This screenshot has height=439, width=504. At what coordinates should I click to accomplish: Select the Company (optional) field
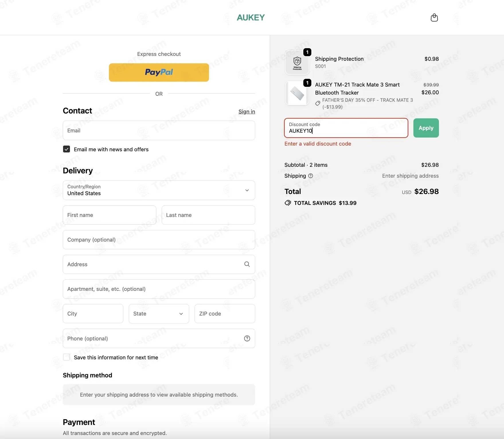click(159, 240)
